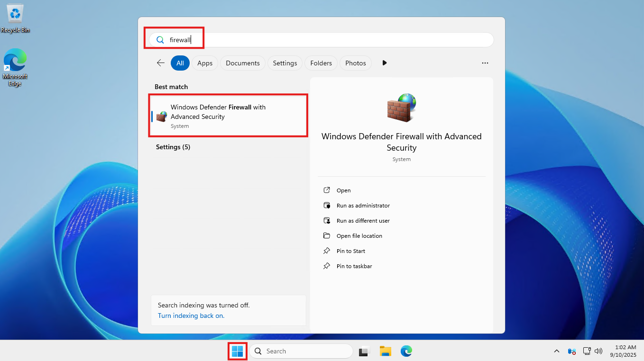Image resolution: width=644 pixels, height=361 pixels.
Task: Expand hidden icons in the system tray
Action: pyautogui.click(x=556, y=351)
